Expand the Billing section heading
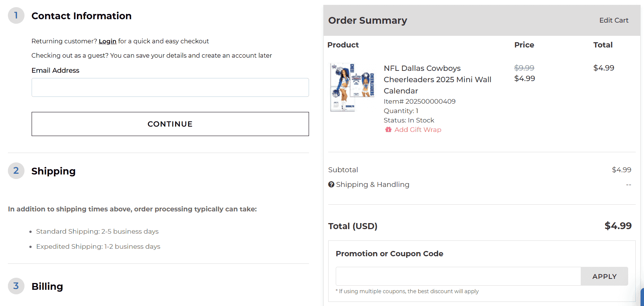The height and width of the screenshot is (306, 644). click(x=47, y=286)
